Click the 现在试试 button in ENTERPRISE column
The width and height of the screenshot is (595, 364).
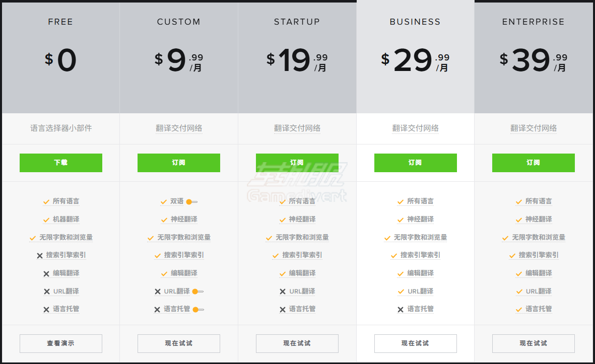point(533,343)
